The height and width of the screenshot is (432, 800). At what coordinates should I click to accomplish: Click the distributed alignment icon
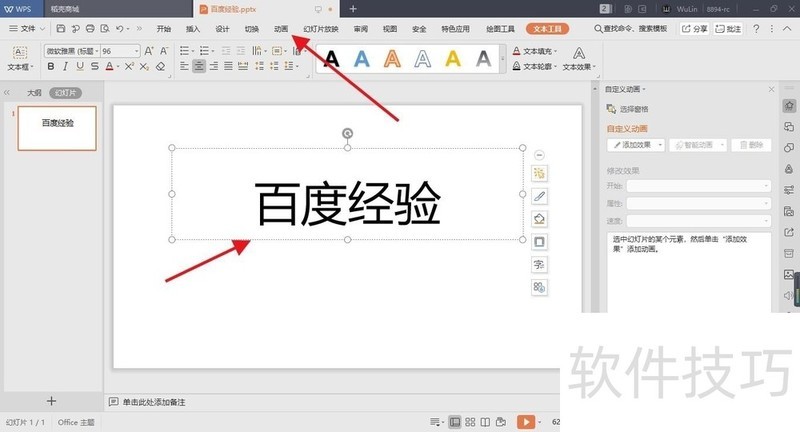[243, 66]
